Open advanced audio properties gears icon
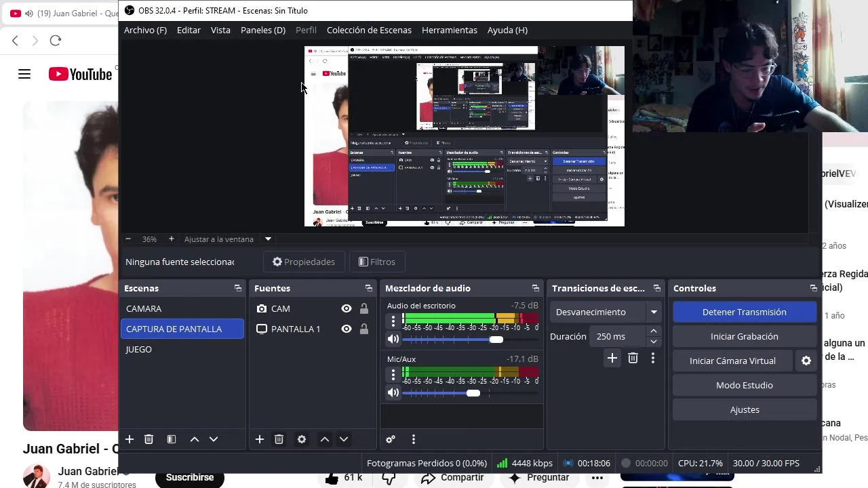868x488 pixels. 391,439
